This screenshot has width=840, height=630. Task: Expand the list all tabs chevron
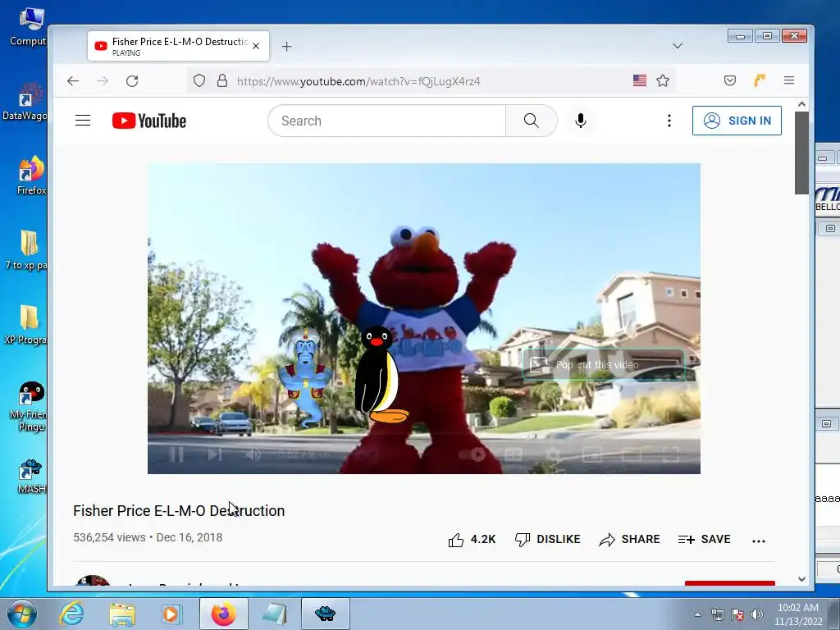[678, 46]
